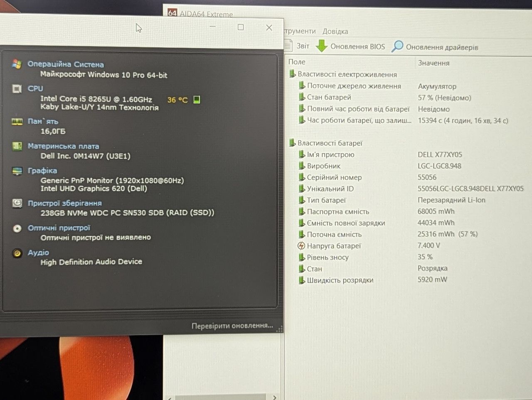Select the Повний час роботи від батареї label
The width and height of the screenshot is (532, 400).
(x=358, y=109)
